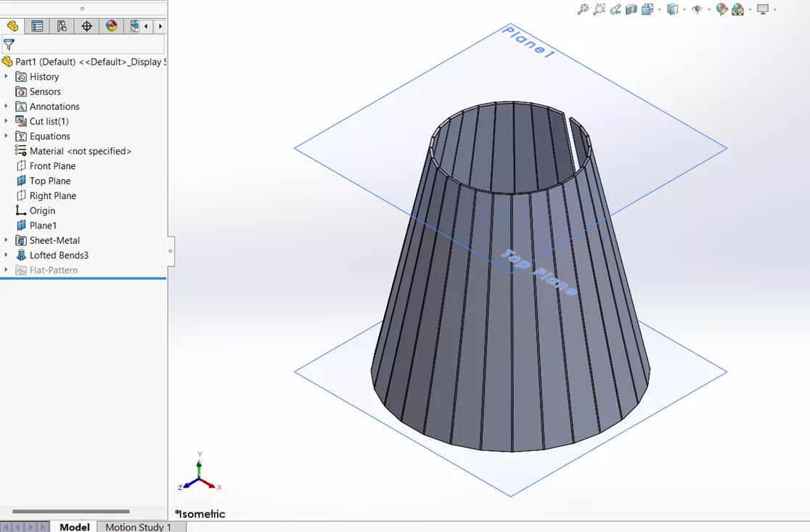Select Equations in the feature tree
The image size is (810, 532).
click(49, 136)
